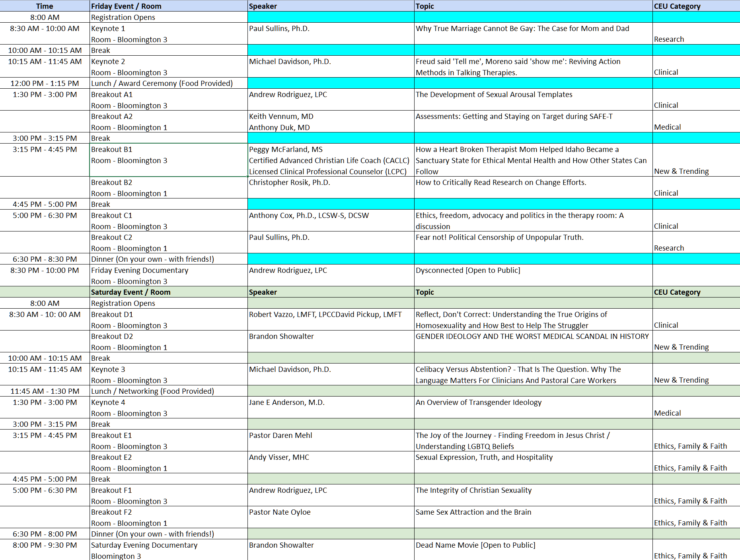Click 'Dead Name Movie [Open to Public]' cell

[x=533, y=550]
